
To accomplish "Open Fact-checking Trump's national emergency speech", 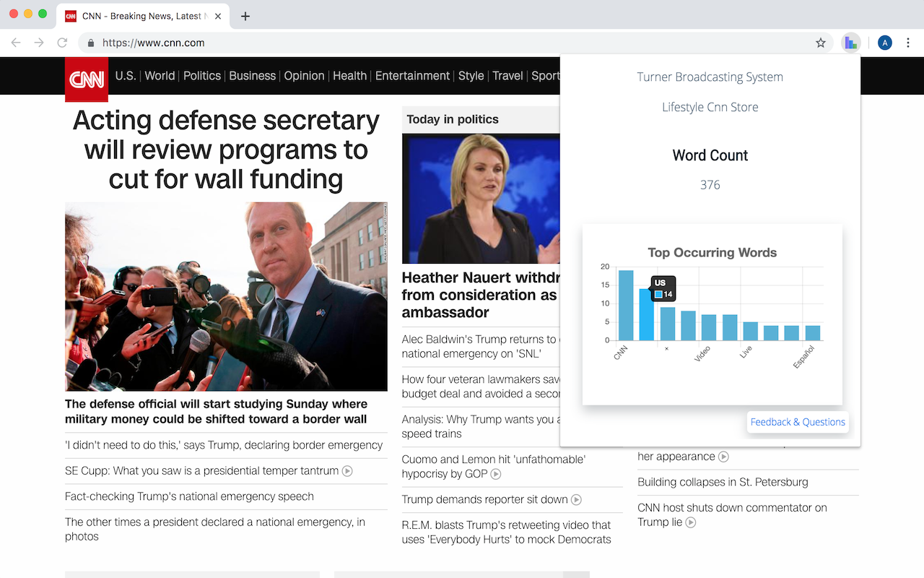I will coord(189,496).
